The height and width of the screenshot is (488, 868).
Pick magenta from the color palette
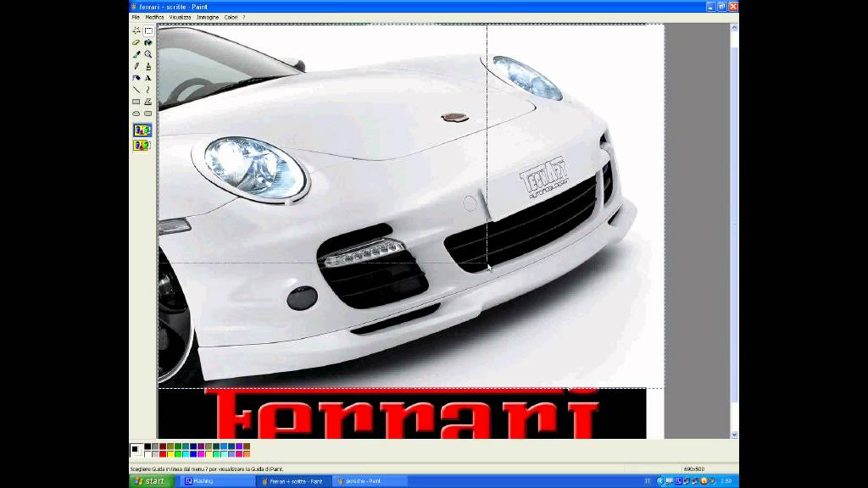tap(201, 454)
